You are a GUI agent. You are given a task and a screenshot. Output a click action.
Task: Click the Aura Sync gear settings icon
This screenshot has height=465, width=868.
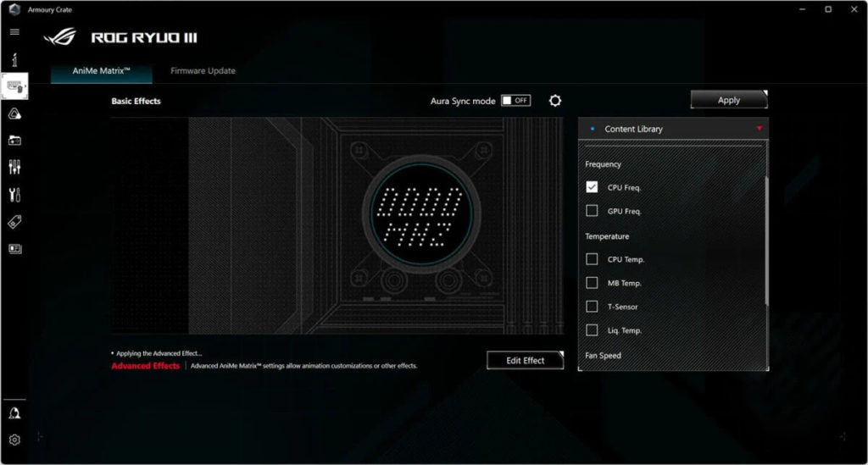555,101
